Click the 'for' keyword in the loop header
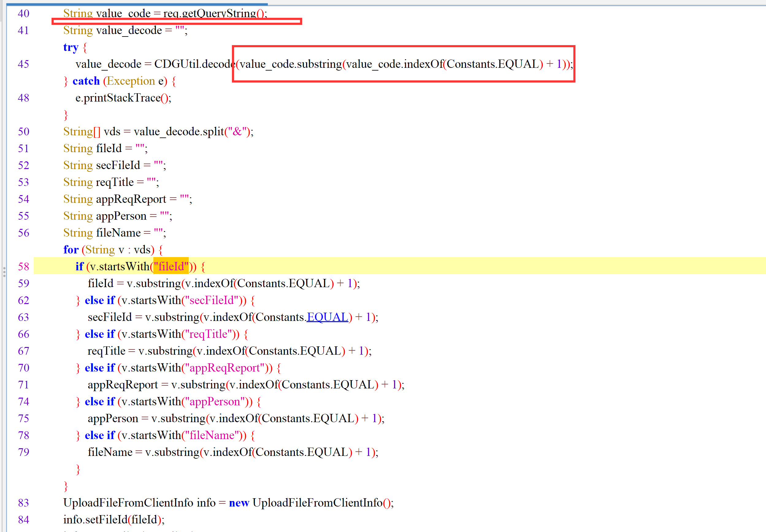Image resolution: width=766 pixels, height=532 pixels. click(71, 250)
